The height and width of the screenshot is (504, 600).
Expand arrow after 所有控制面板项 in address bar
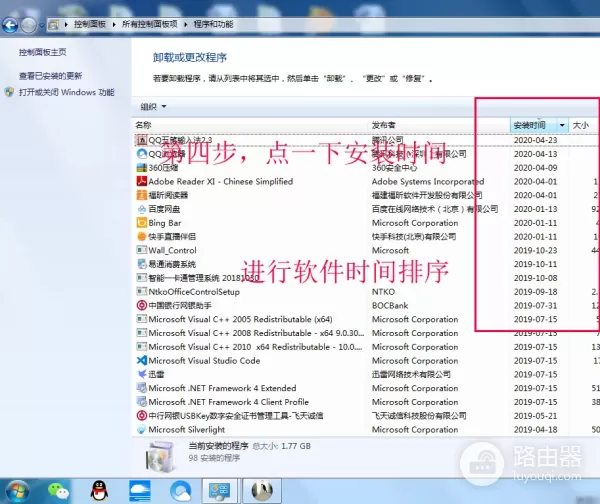pyautogui.click(x=186, y=24)
